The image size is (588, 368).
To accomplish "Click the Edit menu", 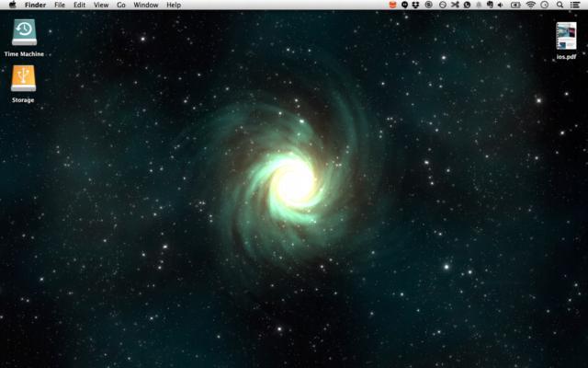I will click(x=80, y=5).
